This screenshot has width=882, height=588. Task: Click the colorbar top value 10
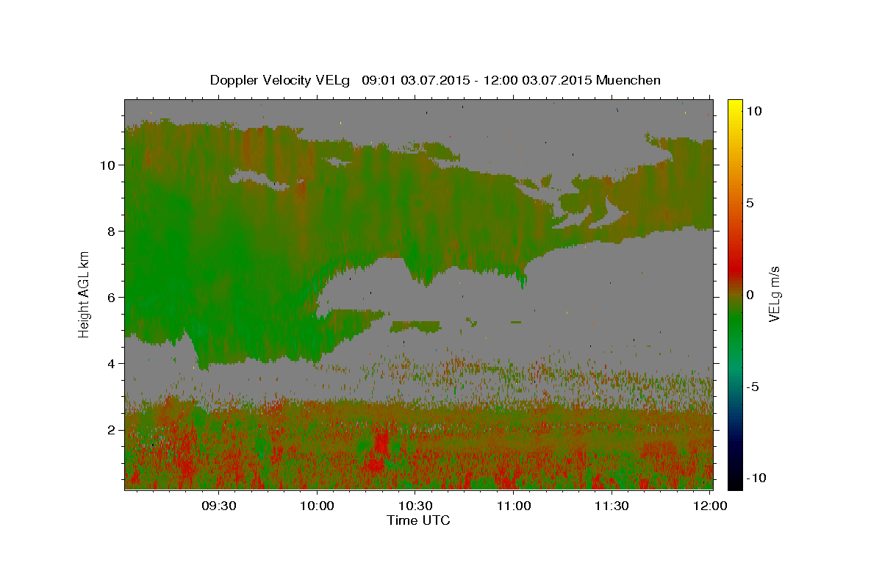coord(754,111)
